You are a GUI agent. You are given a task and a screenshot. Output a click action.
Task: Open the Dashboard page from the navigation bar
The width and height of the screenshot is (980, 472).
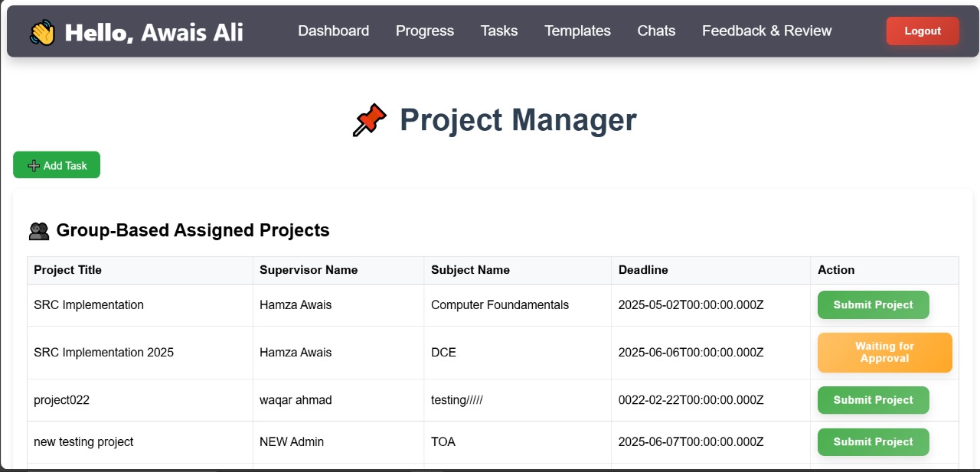[x=333, y=31]
